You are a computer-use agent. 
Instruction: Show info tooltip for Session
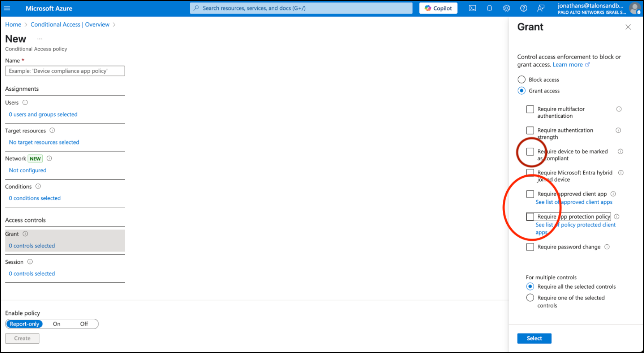[30, 262]
